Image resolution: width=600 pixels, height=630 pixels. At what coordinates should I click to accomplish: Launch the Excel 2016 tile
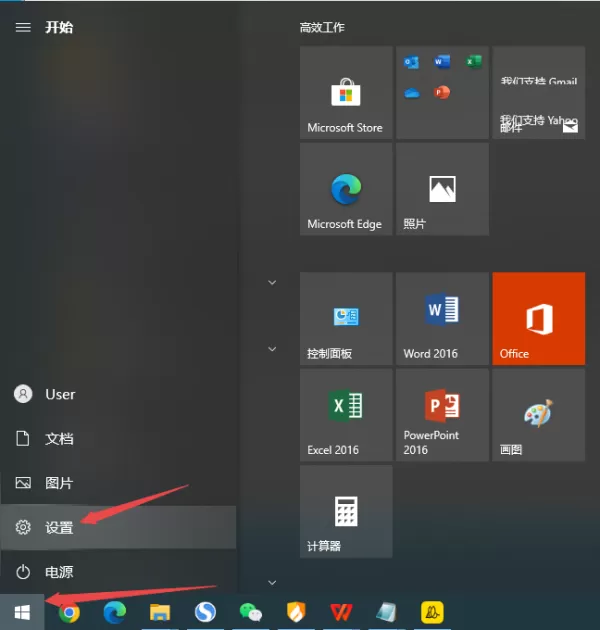[x=346, y=415]
